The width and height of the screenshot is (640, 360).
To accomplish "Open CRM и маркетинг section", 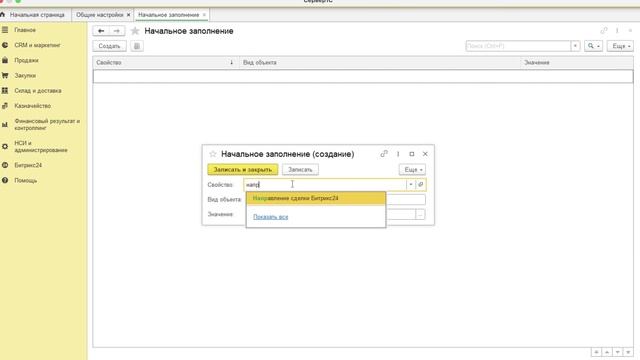I will 37,45.
